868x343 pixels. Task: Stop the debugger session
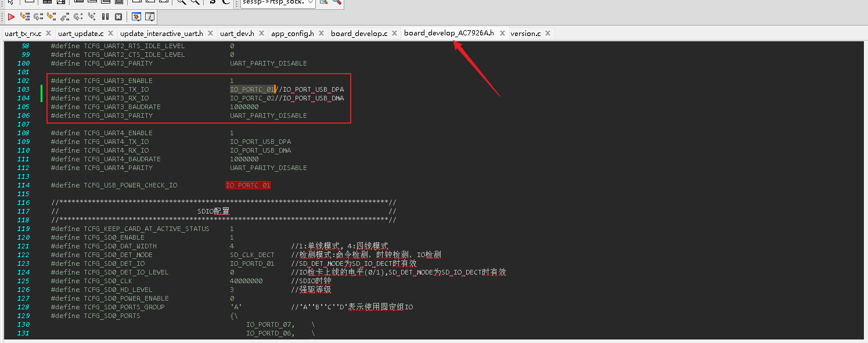tap(119, 17)
